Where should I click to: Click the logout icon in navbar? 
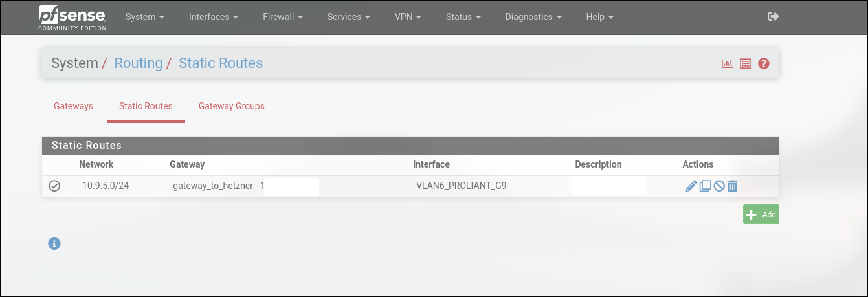tap(773, 17)
